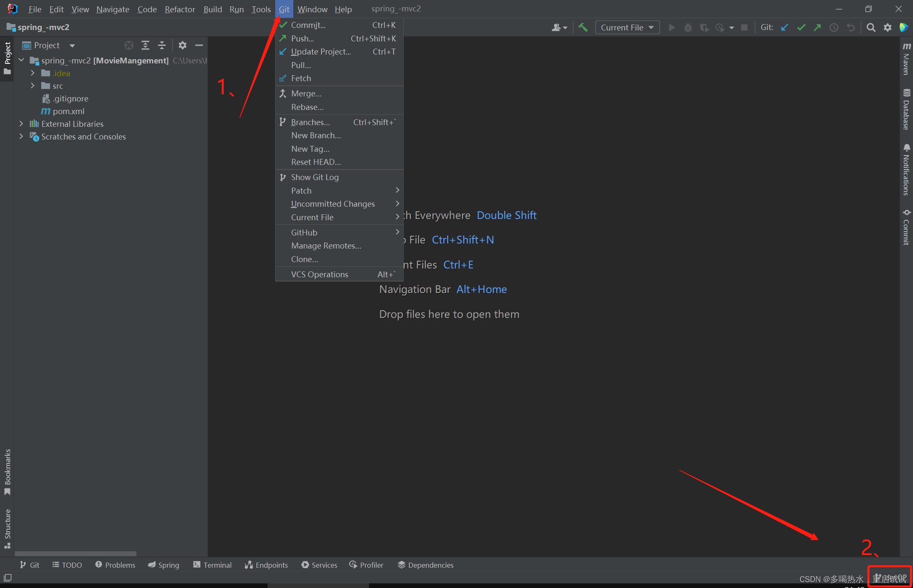Select Branches from the Git menu
Viewport: 913px width, 588px height.
tap(310, 122)
